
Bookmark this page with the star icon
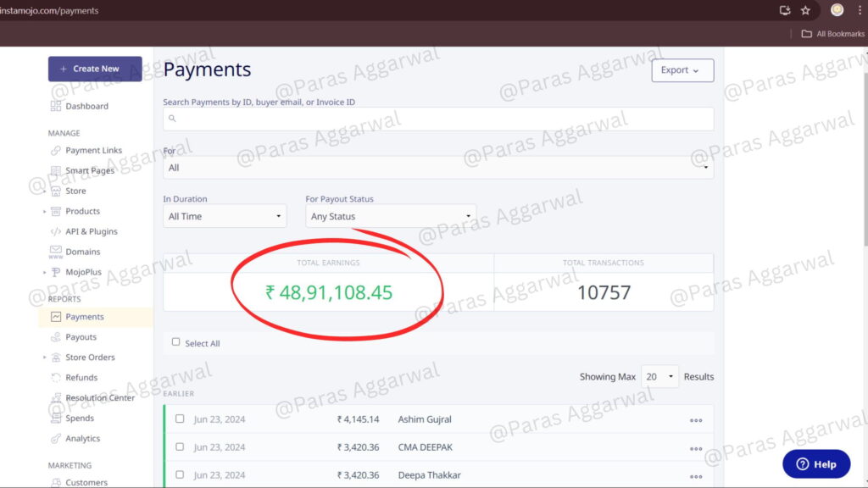(805, 10)
